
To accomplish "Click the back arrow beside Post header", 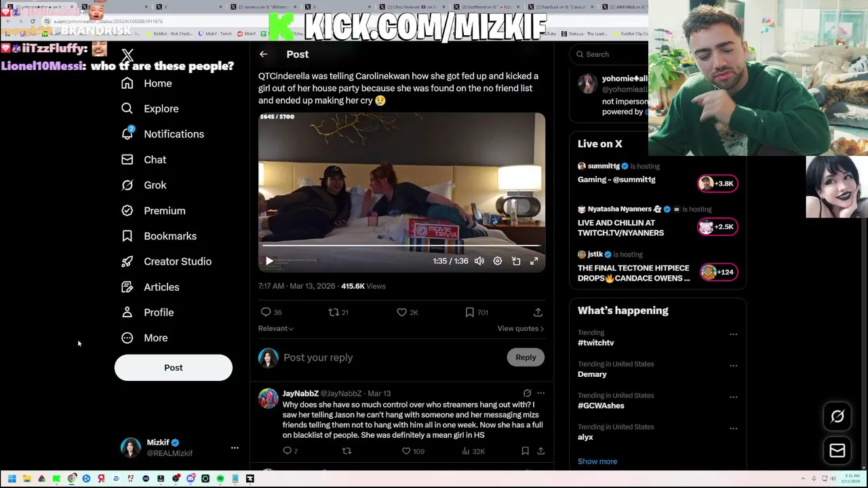I will 263,54.
